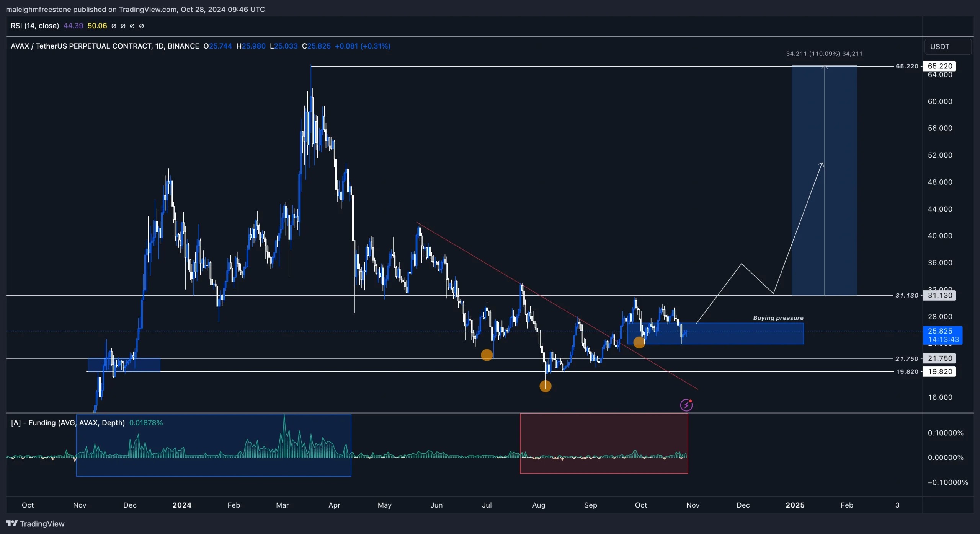Image resolution: width=980 pixels, height=534 pixels.
Task: Open the 1D timeframe dropdown in the legend
Action: coord(160,46)
